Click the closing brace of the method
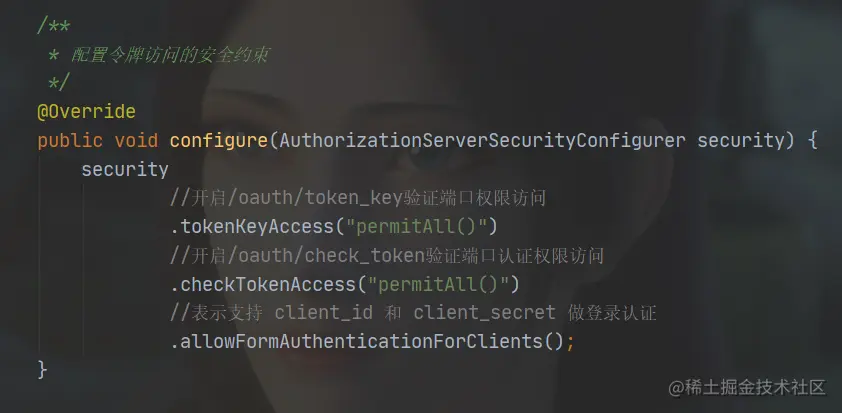Viewport: 842px width, 413px height. coord(42,370)
